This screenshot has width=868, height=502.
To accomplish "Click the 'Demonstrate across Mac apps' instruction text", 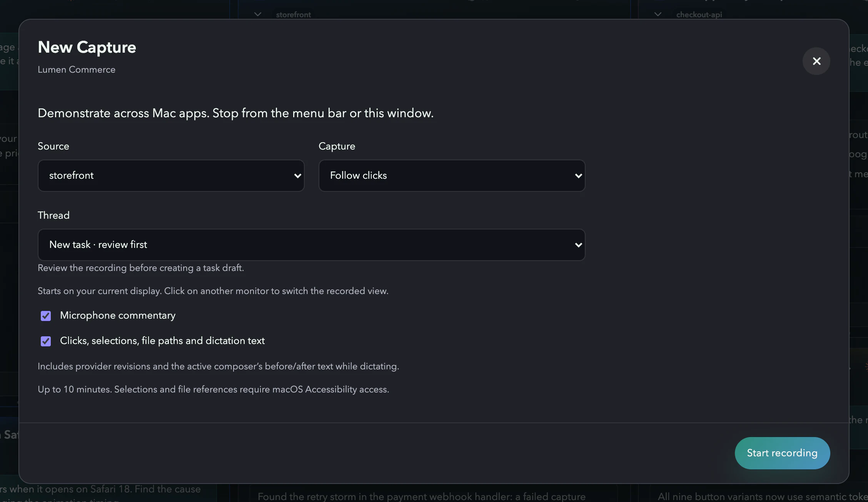I will point(235,113).
